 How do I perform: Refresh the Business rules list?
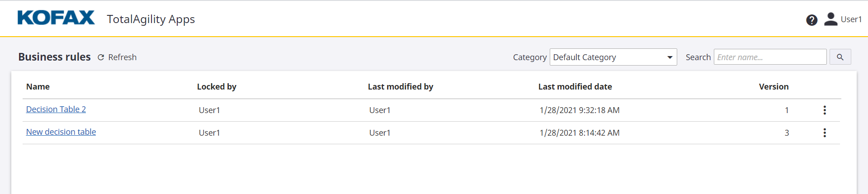tap(117, 57)
